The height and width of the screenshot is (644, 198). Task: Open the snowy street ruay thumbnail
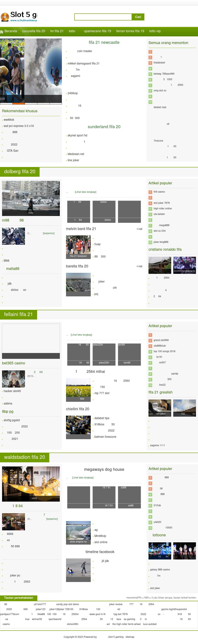point(31,198)
